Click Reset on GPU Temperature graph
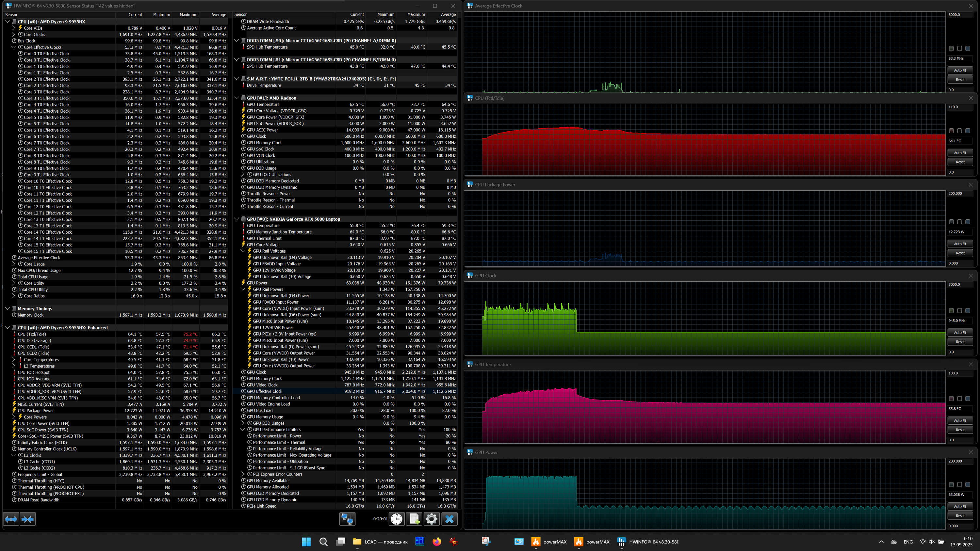 (x=960, y=430)
